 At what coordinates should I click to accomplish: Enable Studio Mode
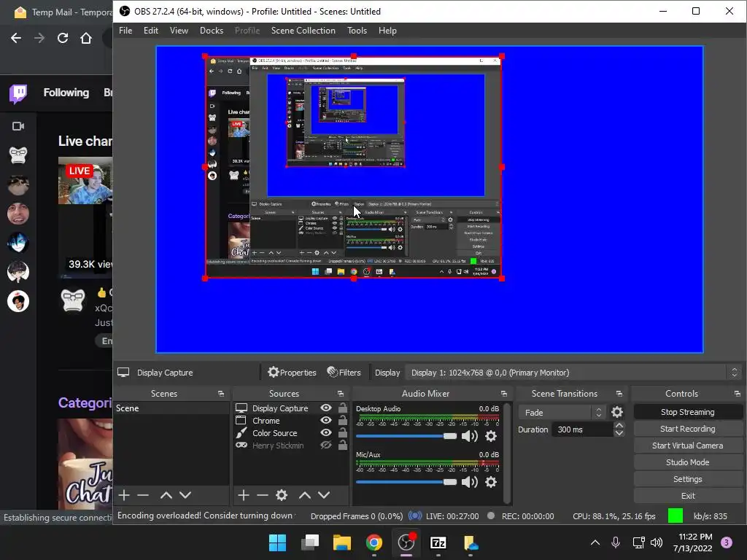688,462
